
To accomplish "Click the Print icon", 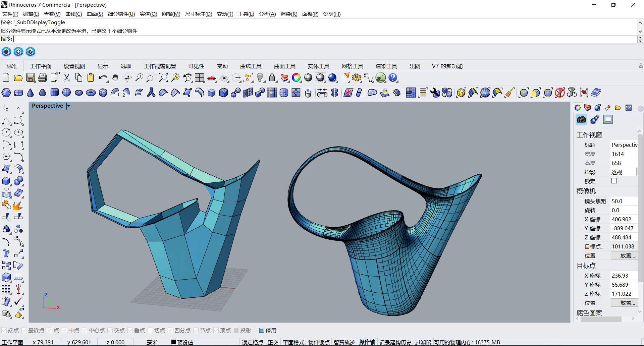I will [x=43, y=78].
